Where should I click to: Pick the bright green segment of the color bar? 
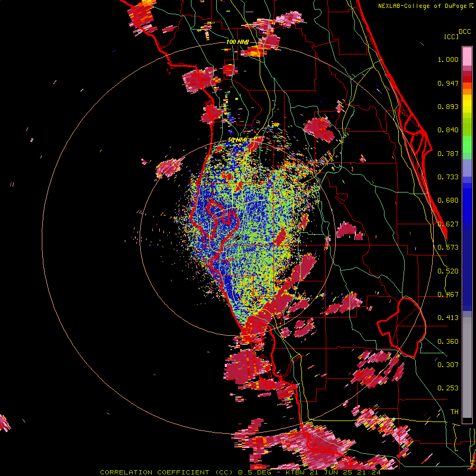tap(467, 144)
